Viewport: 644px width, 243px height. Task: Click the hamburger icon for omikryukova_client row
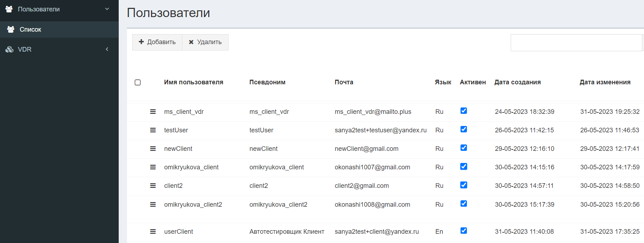[153, 167]
